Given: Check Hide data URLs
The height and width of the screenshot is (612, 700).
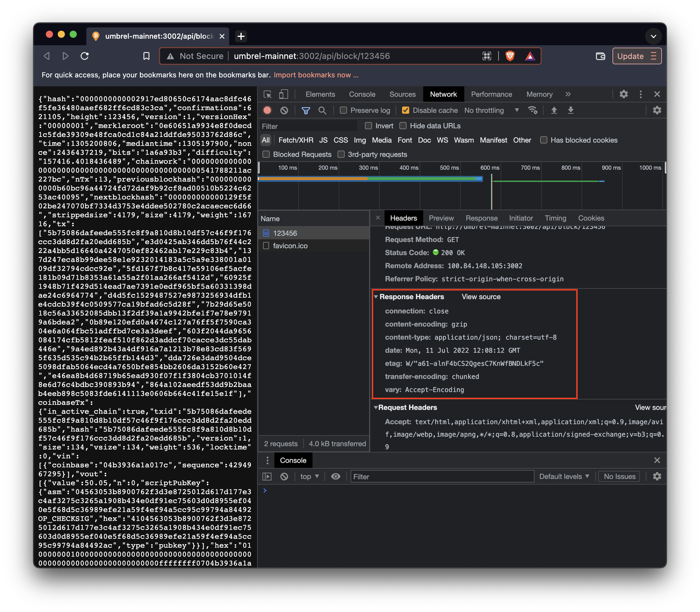Looking at the screenshot, I should click(x=403, y=126).
